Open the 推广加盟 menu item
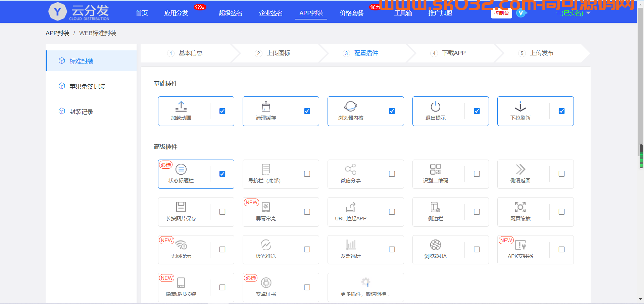The width and height of the screenshot is (644, 304). [440, 13]
